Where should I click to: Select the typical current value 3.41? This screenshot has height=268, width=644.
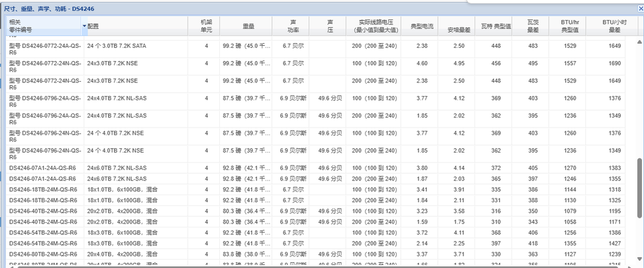(x=422, y=189)
